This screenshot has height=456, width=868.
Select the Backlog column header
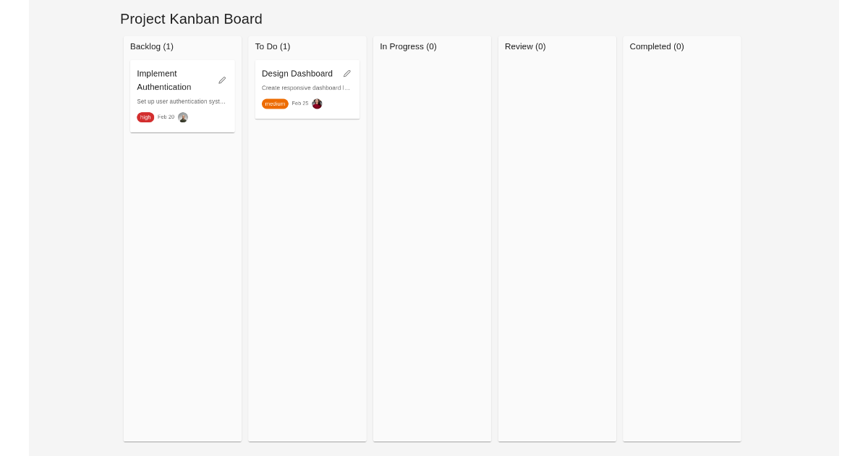[x=152, y=46]
